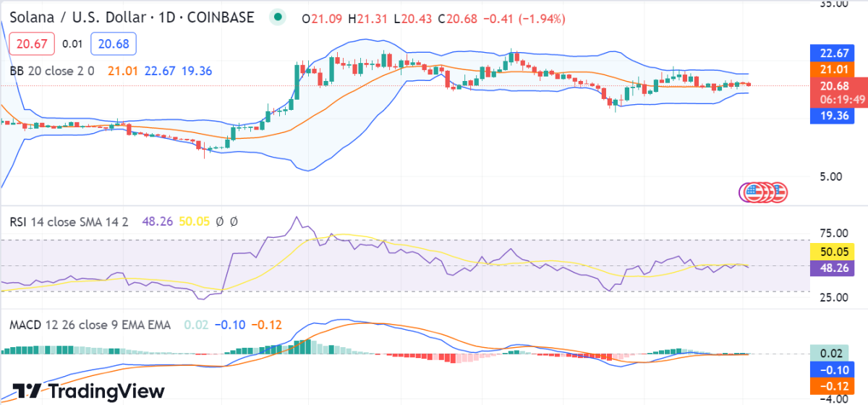The image size is (868, 405).
Task: Click the orange -0.12 signal scale label
Action: coord(834,385)
